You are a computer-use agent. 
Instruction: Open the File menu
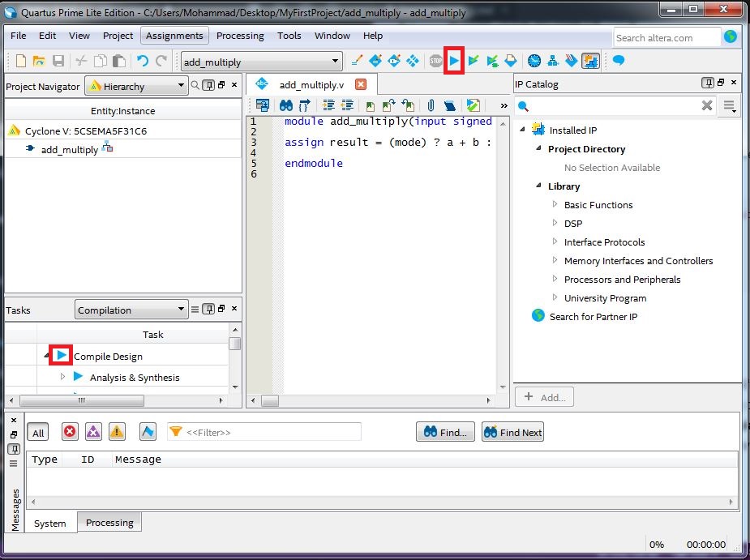18,36
